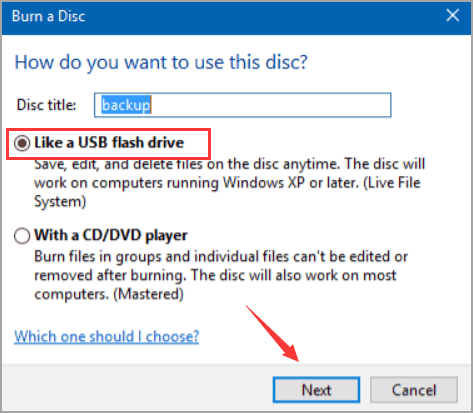The width and height of the screenshot is (473, 413).
Task: Click the Mastered description paragraph
Action: coord(221,276)
